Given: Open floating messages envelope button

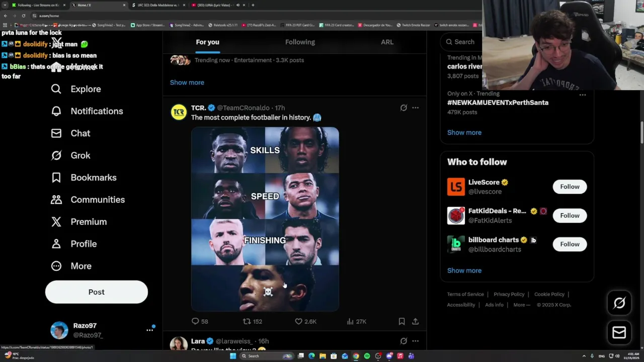Looking at the screenshot, I should 619,332.
